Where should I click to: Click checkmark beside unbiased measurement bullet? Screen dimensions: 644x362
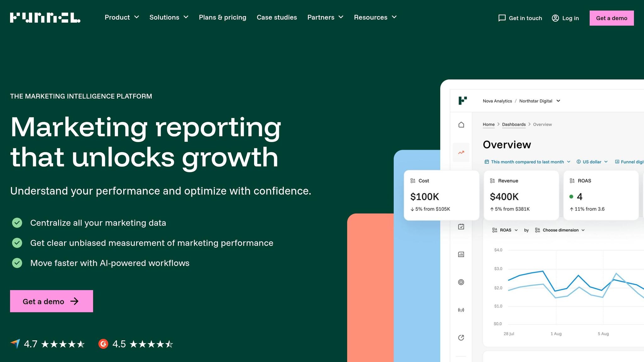click(17, 243)
